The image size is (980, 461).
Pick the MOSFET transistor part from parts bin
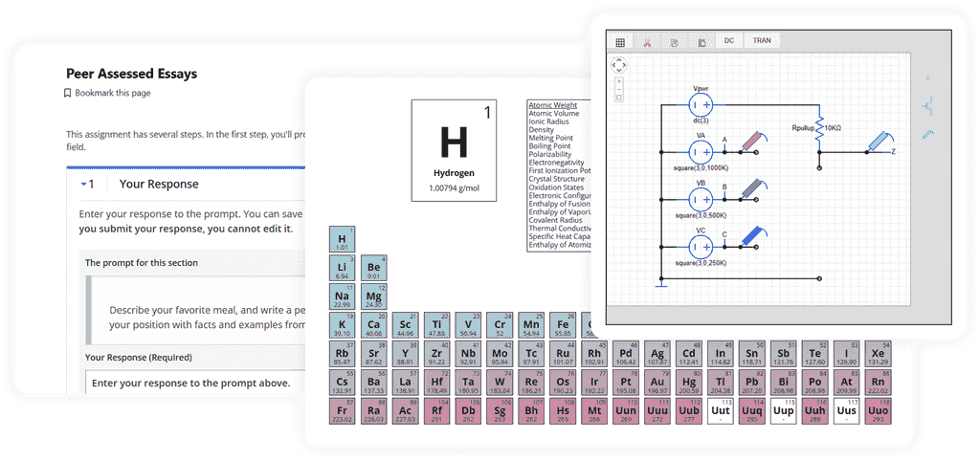click(x=928, y=105)
